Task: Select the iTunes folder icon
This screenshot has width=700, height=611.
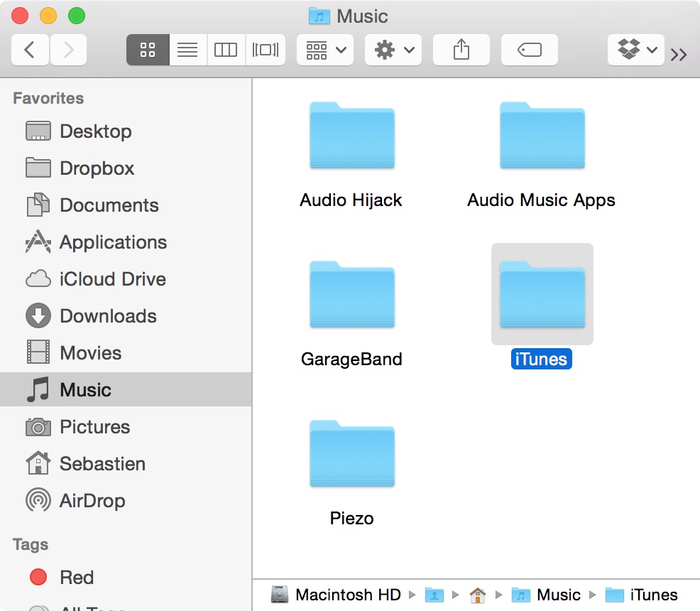Action: 542,295
